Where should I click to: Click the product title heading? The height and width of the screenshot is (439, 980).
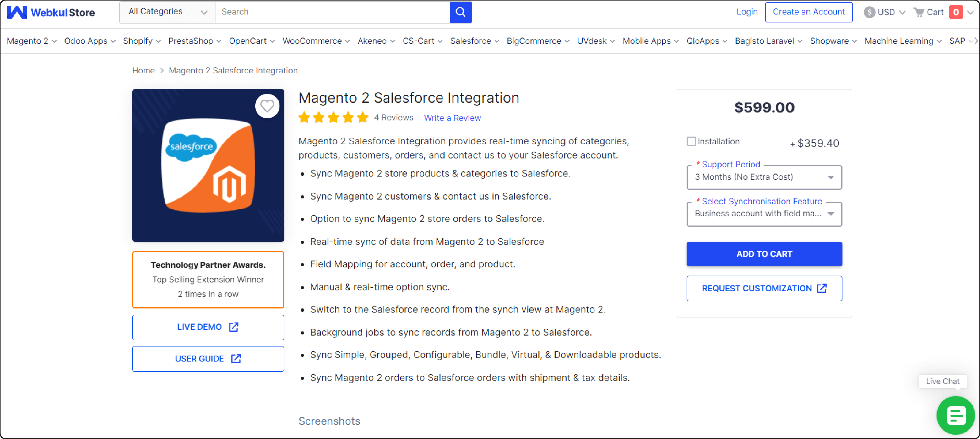409,98
